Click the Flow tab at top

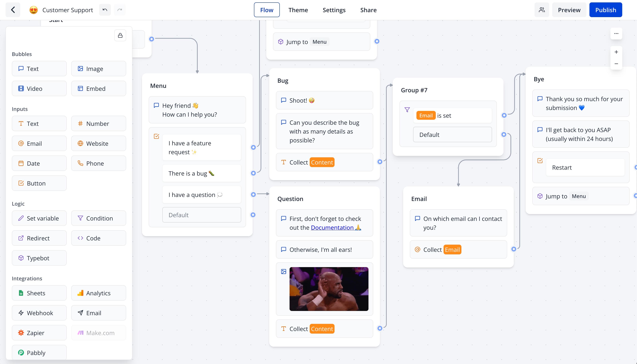(x=267, y=10)
